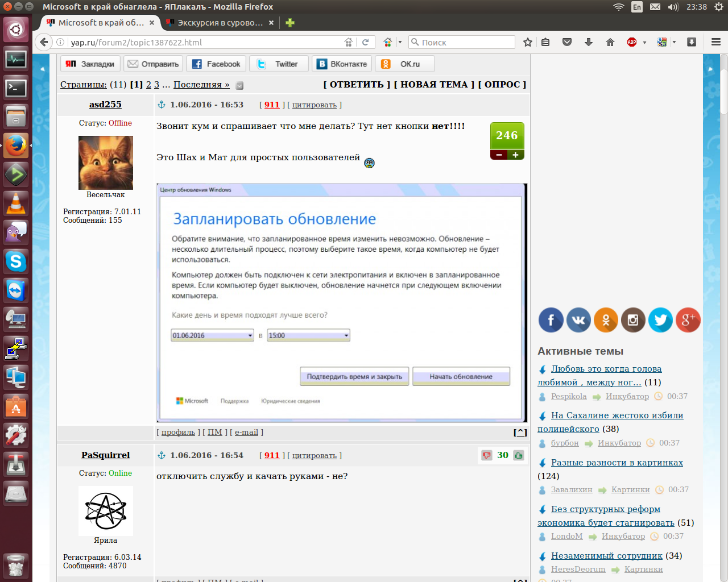728x582 pixels.
Task: Click the Отправить mail button
Action: tap(154, 64)
